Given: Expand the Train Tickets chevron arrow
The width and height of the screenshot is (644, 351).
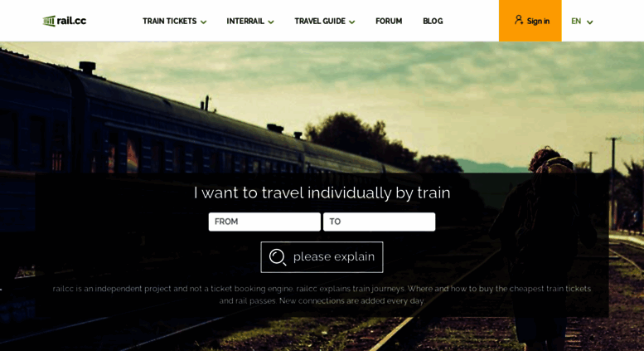Looking at the screenshot, I should (203, 22).
